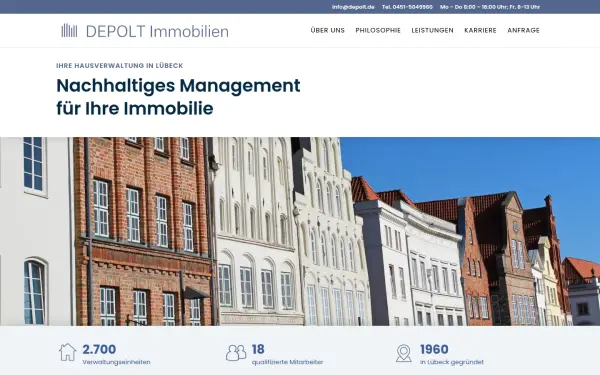Viewport: 600px width, 375px height.
Task: Click the house icon beside 2.700
Action: coord(68,352)
